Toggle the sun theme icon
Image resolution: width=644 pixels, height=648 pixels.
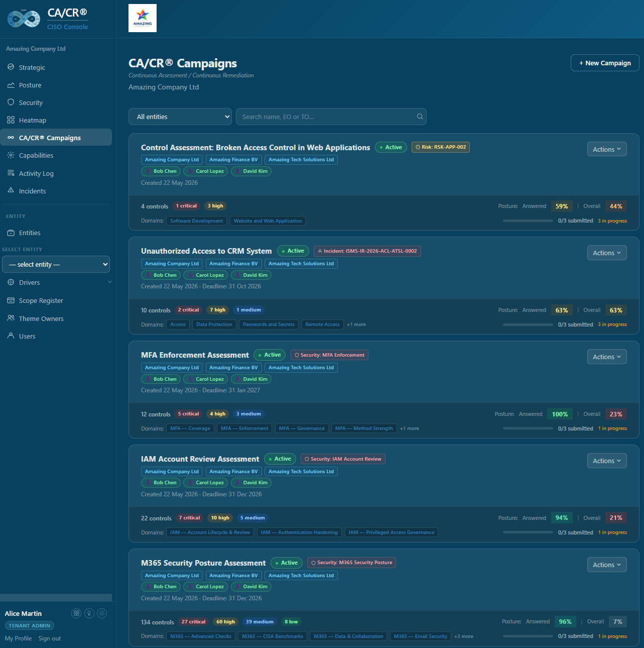(x=102, y=613)
